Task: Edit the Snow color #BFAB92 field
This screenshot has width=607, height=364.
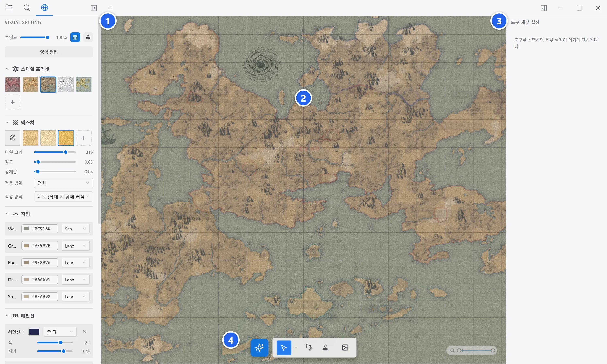Action: pos(40,296)
